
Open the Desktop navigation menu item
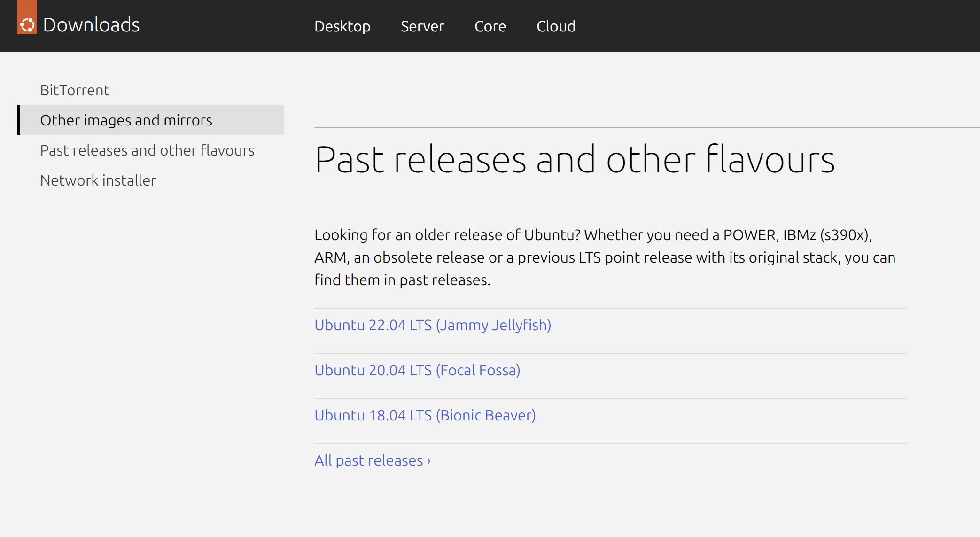[342, 26]
